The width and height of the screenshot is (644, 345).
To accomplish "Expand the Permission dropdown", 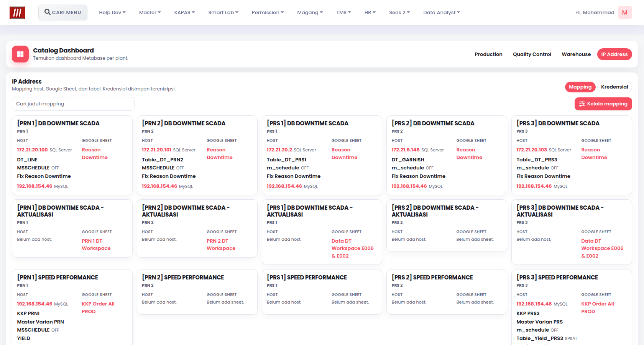I will point(268,12).
